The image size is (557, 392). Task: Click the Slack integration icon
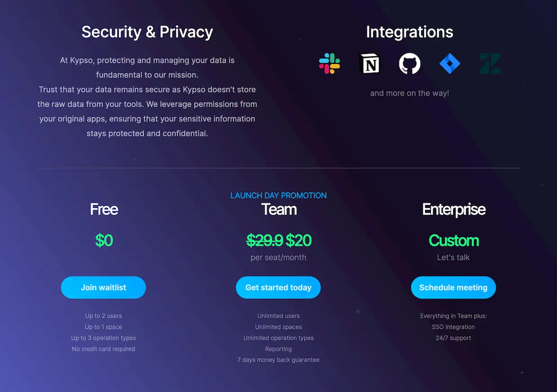tap(330, 63)
